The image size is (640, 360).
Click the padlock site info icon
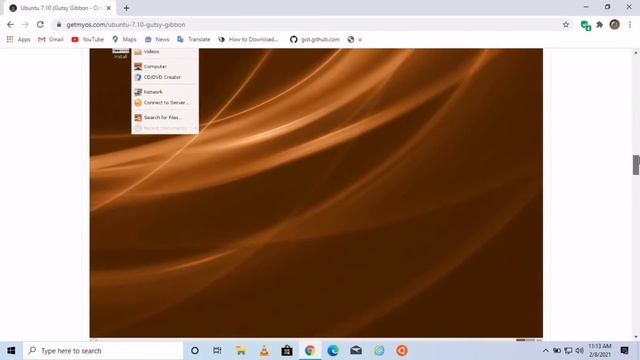point(59,24)
